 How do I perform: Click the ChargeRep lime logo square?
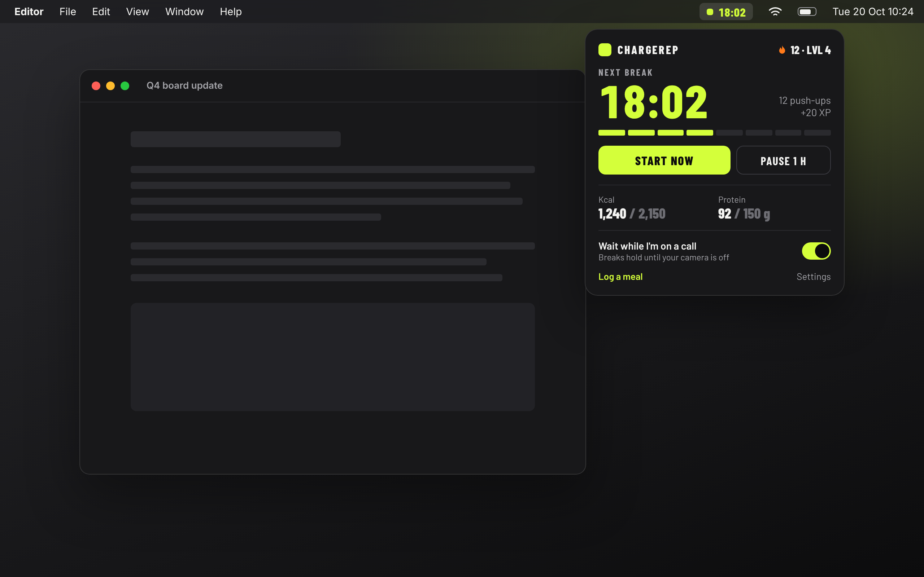605,50
